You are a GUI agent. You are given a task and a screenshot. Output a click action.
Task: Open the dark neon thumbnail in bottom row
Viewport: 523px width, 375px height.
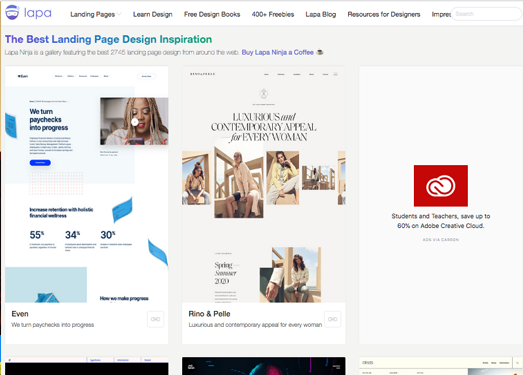(x=264, y=366)
